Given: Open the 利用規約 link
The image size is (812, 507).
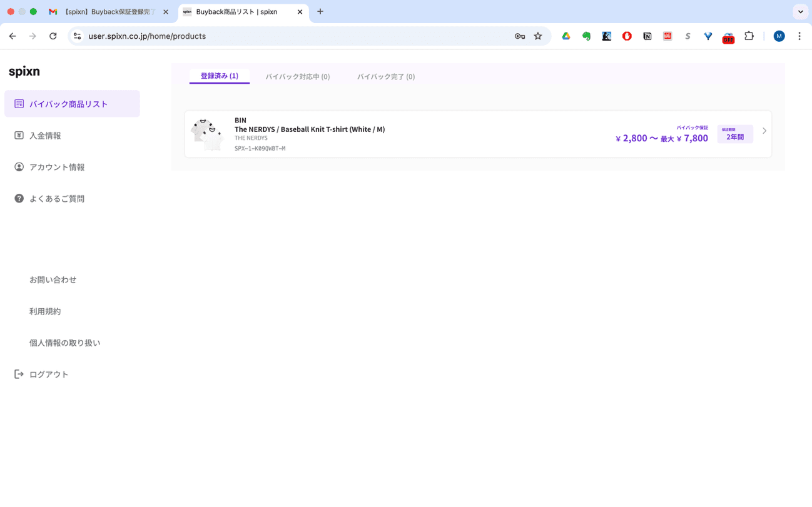Looking at the screenshot, I should 45,311.
